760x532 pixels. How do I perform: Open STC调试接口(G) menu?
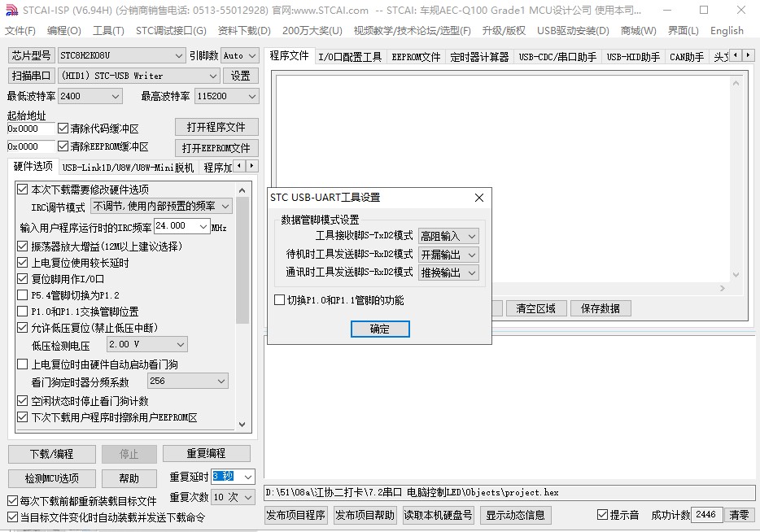pos(171,31)
